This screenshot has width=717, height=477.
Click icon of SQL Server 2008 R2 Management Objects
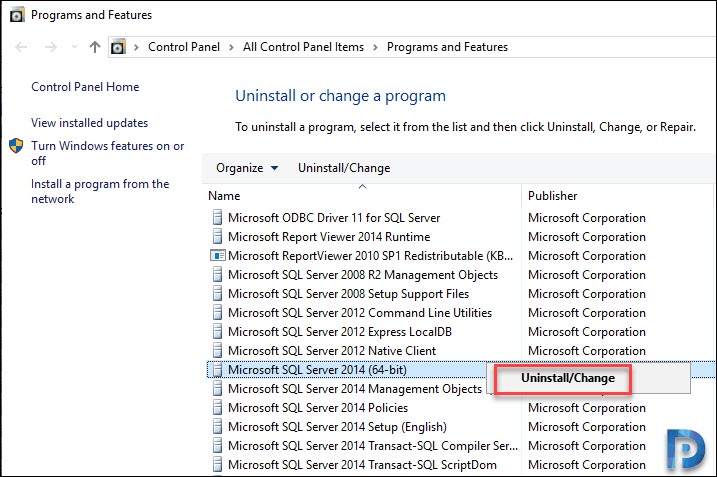click(x=218, y=274)
